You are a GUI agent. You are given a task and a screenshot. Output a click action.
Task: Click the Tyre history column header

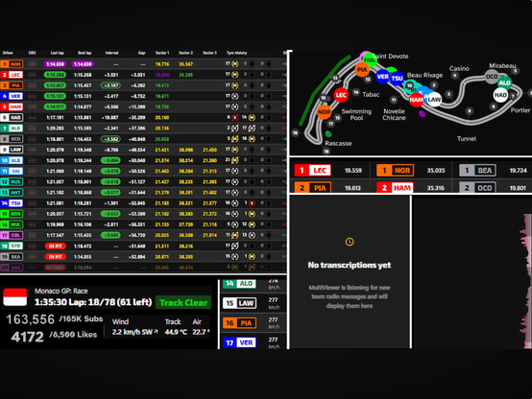click(x=236, y=53)
